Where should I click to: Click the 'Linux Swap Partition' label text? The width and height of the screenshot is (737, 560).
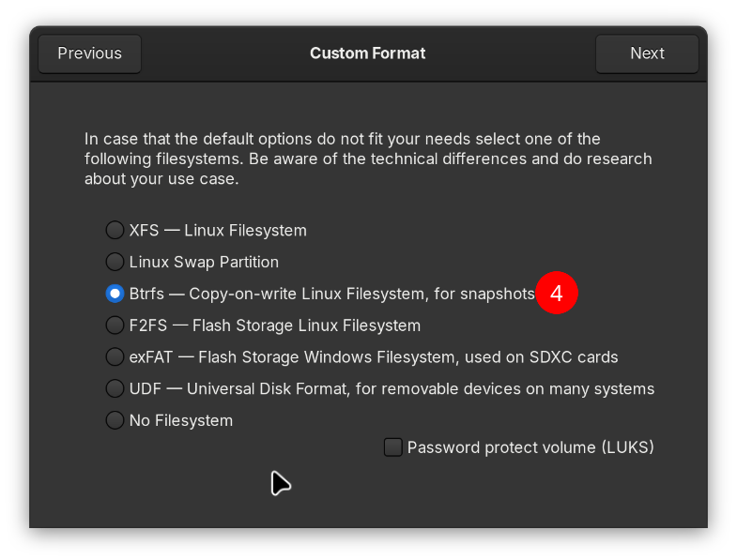pos(204,262)
